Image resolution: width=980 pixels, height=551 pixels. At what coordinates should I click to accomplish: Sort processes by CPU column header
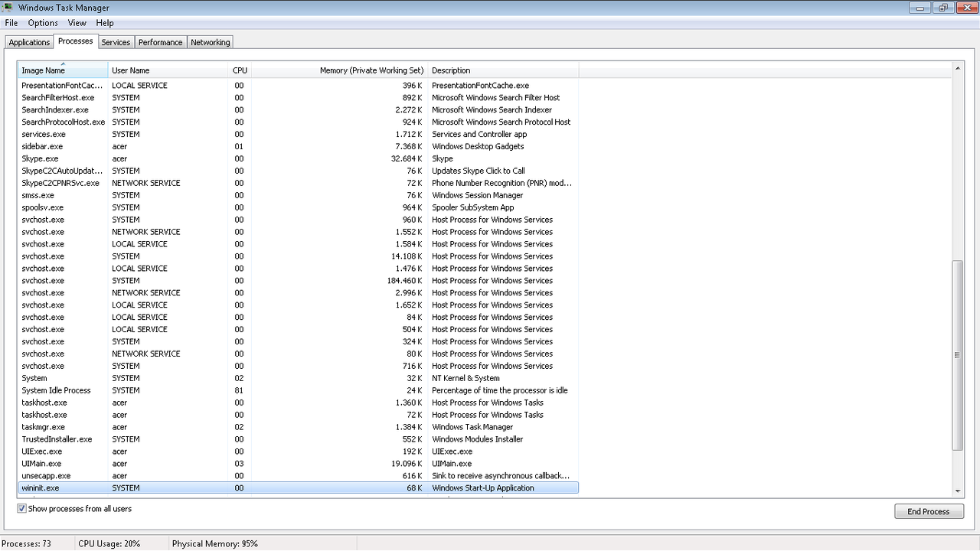tap(240, 70)
